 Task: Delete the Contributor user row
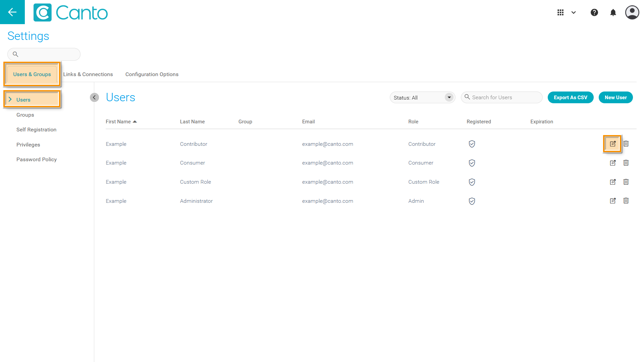pos(626,144)
